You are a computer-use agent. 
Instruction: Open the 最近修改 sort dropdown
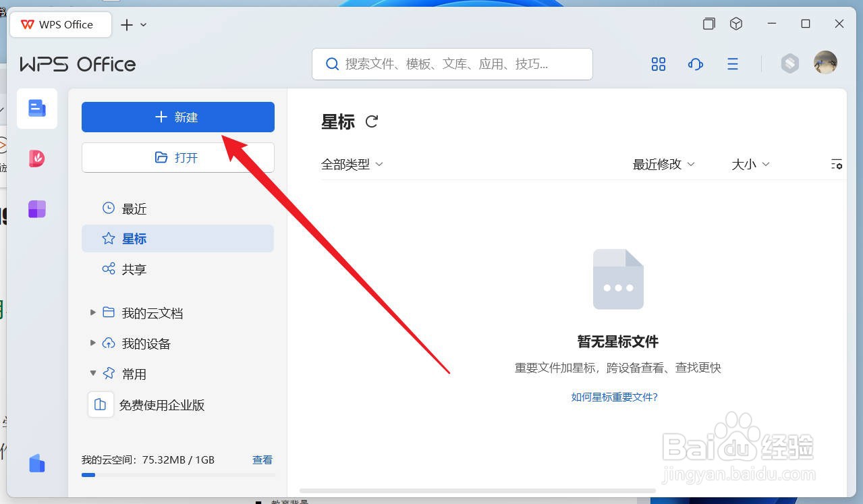[x=664, y=164]
